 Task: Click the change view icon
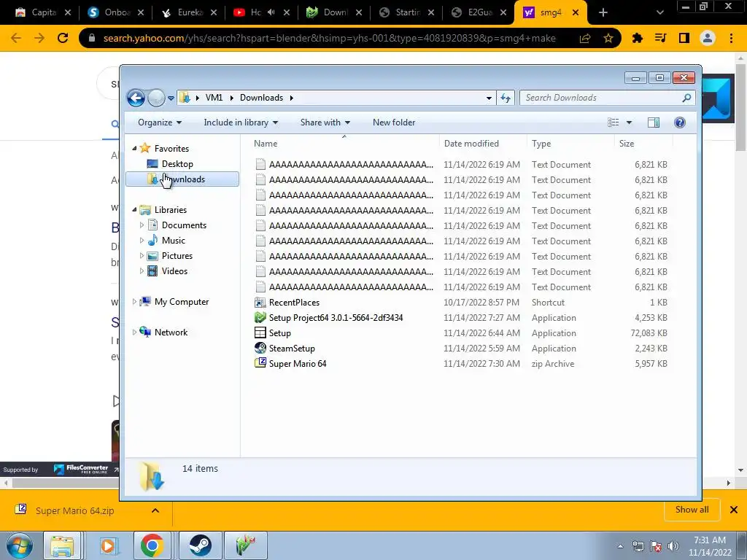(x=613, y=122)
